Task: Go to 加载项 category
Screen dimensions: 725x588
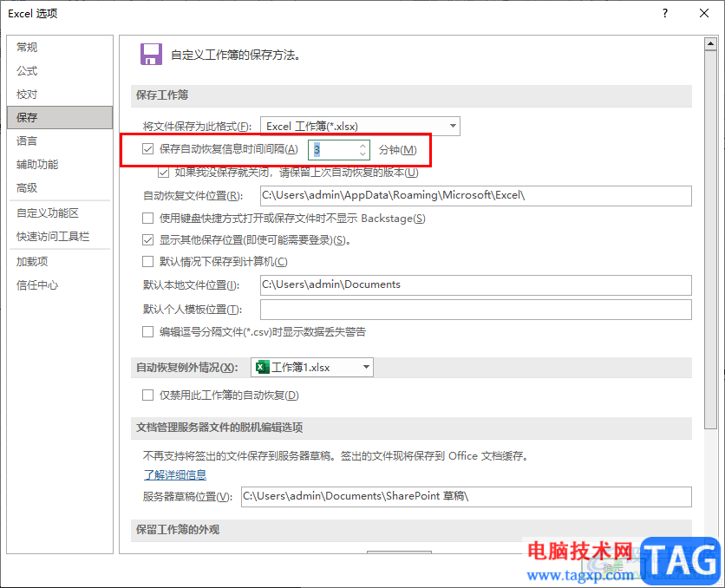Action: click(x=60, y=262)
